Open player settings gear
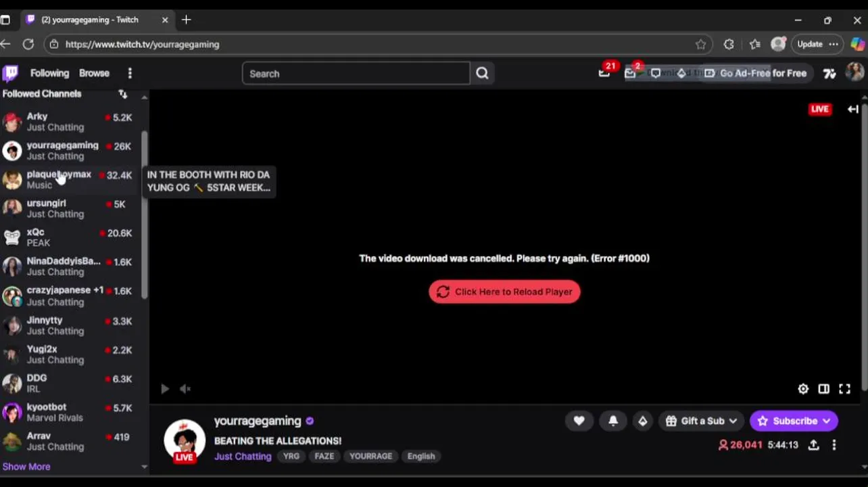Screen dimensions: 868x487 (803, 389)
